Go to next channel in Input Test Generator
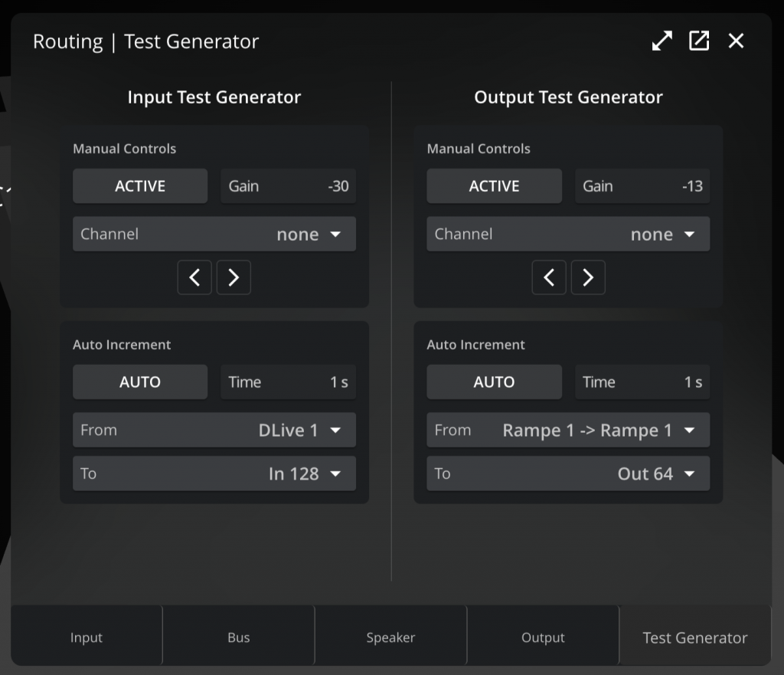This screenshot has height=675, width=784. pyautogui.click(x=234, y=277)
